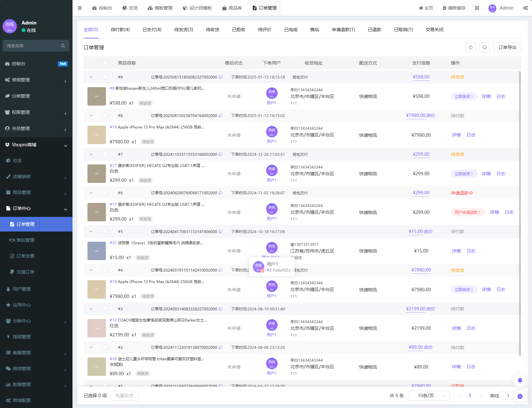
Task: Click the search icon in sidebar menu box
Action: pyautogui.click(x=63, y=45)
